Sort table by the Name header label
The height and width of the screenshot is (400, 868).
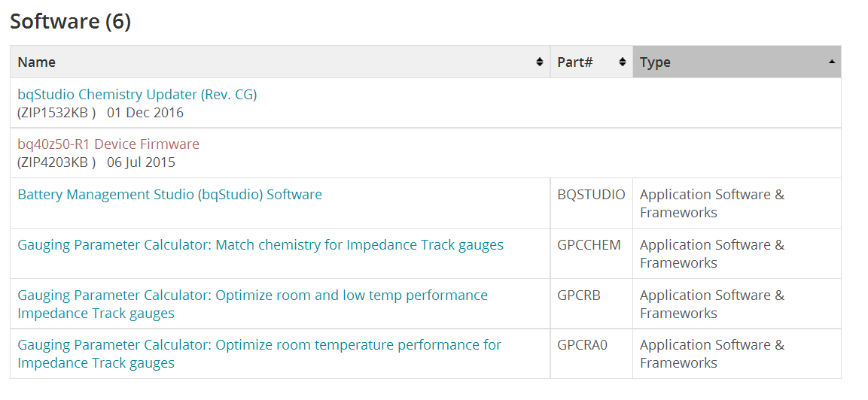[37, 62]
